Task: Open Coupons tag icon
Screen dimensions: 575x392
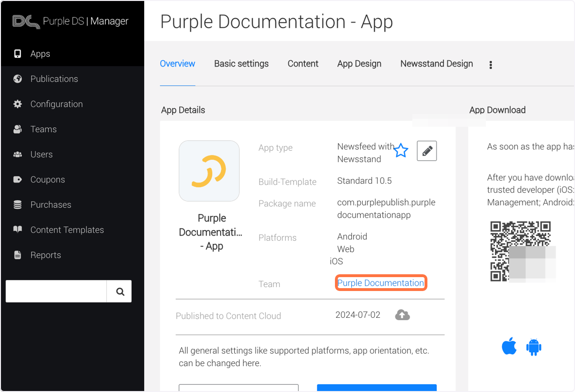Action: (18, 179)
